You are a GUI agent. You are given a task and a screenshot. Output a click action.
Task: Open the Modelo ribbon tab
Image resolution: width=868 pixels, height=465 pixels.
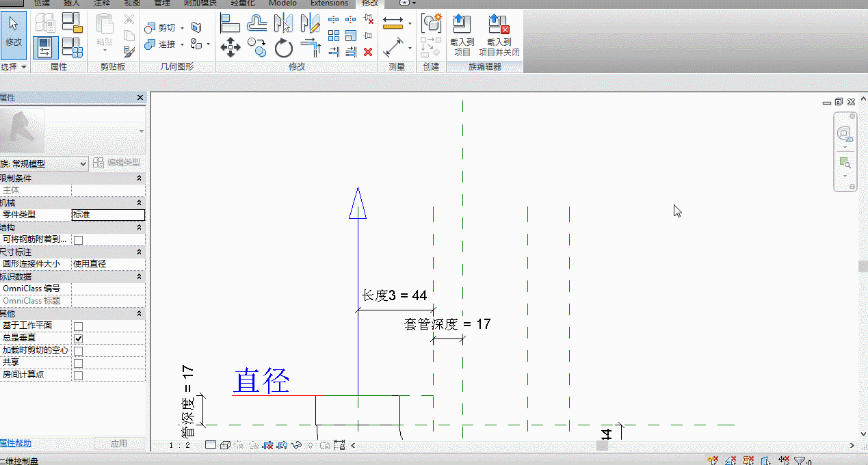pyautogui.click(x=282, y=3)
